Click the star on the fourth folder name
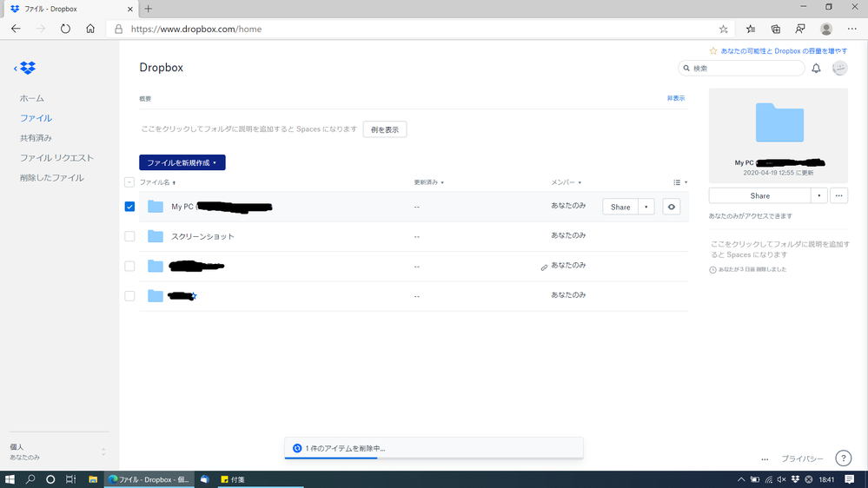Image resolution: width=868 pixels, height=488 pixels. coord(194,296)
